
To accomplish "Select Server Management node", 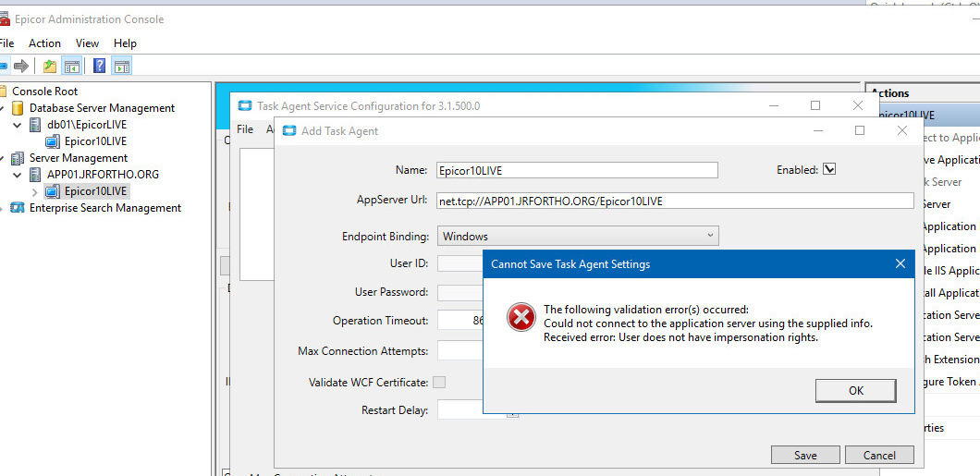I will 79,158.
